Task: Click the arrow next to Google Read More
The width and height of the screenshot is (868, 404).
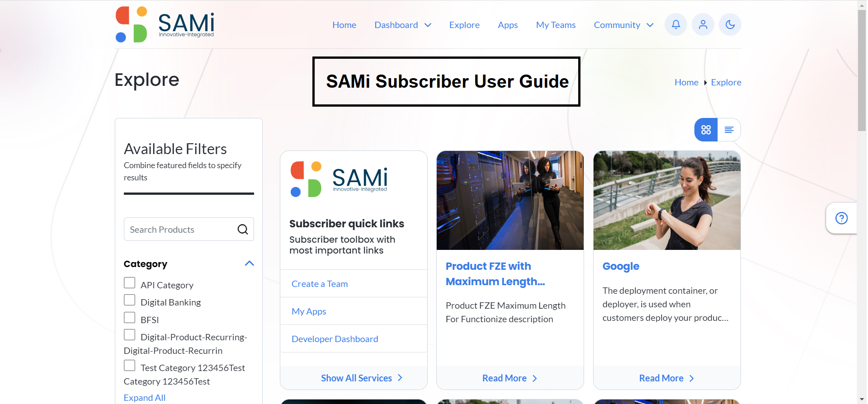Action: [x=692, y=378]
